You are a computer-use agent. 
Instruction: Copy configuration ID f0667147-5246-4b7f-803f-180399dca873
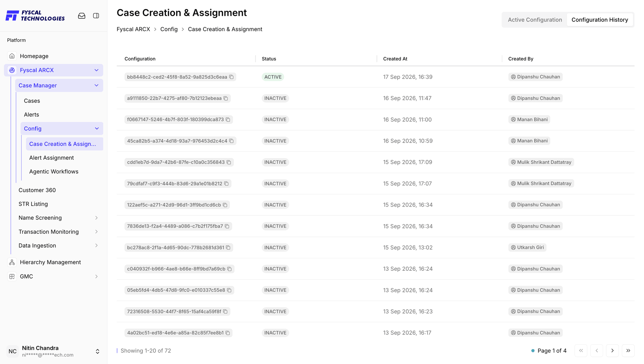click(228, 120)
